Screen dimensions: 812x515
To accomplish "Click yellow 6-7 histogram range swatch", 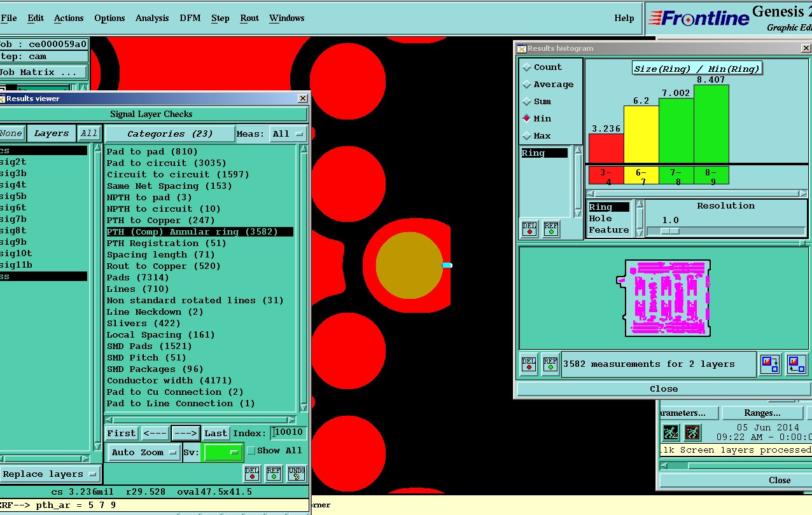I will pos(641,175).
